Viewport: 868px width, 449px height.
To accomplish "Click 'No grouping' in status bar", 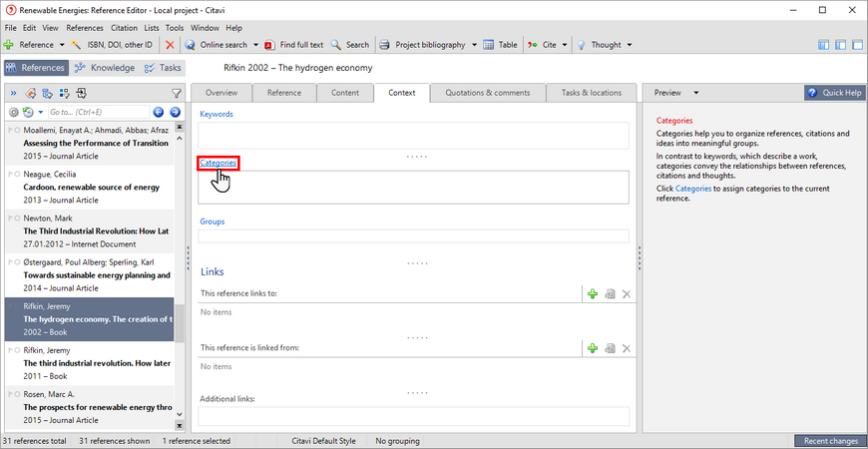I will [x=397, y=441].
